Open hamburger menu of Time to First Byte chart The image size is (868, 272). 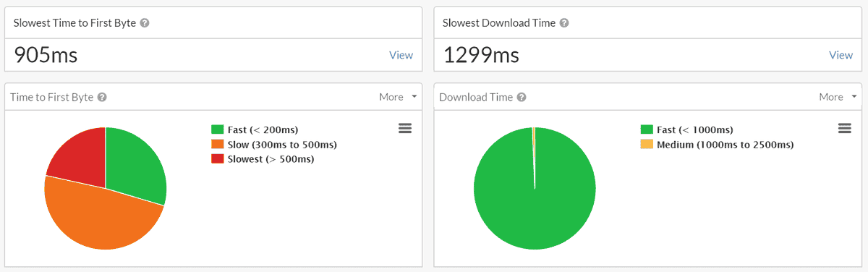[405, 128]
